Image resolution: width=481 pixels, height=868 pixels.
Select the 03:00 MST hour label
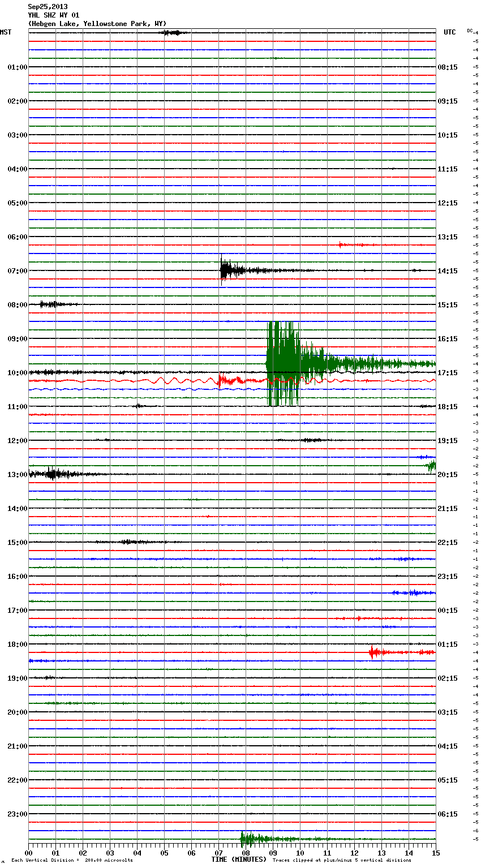pyautogui.click(x=18, y=135)
